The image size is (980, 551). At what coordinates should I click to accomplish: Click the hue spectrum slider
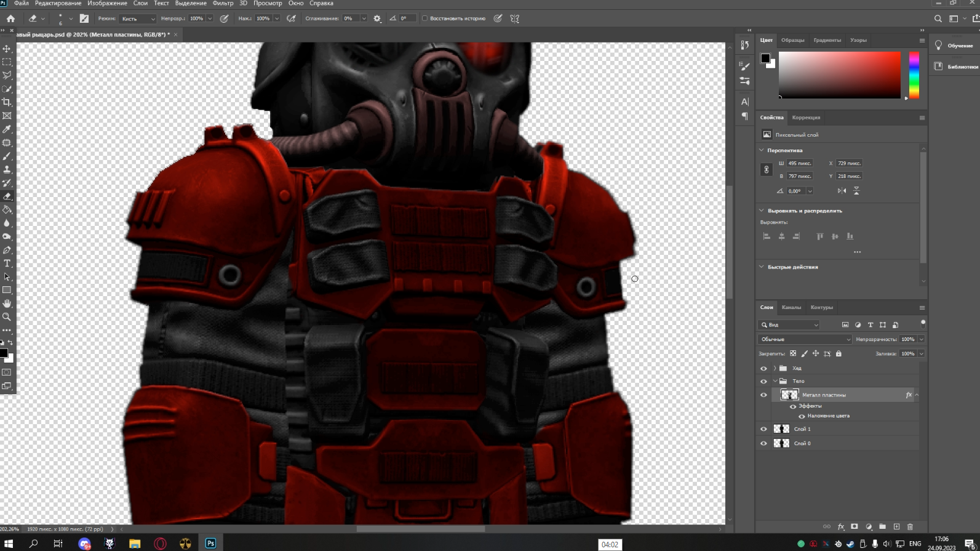914,74
